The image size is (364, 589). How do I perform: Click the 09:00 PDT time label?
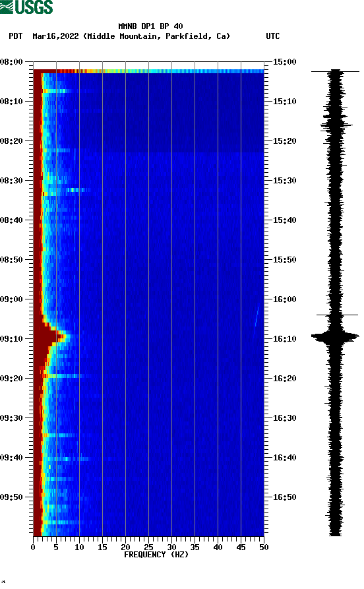pyautogui.click(x=11, y=299)
